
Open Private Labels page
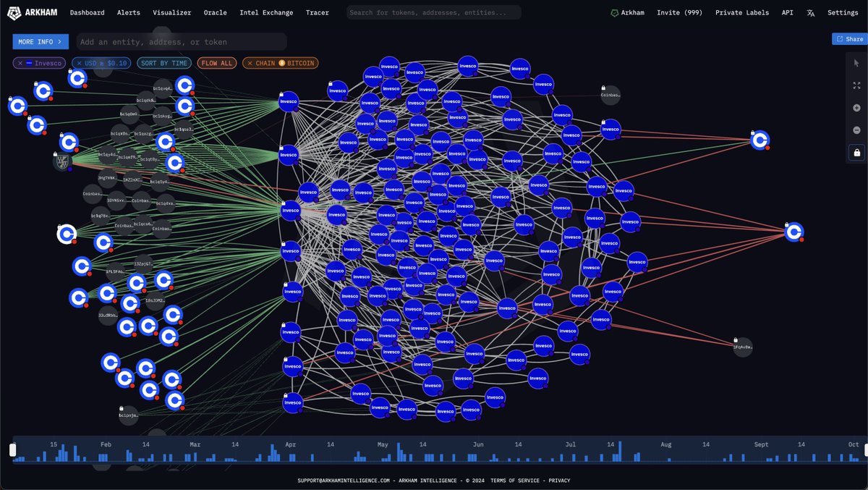point(742,12)
